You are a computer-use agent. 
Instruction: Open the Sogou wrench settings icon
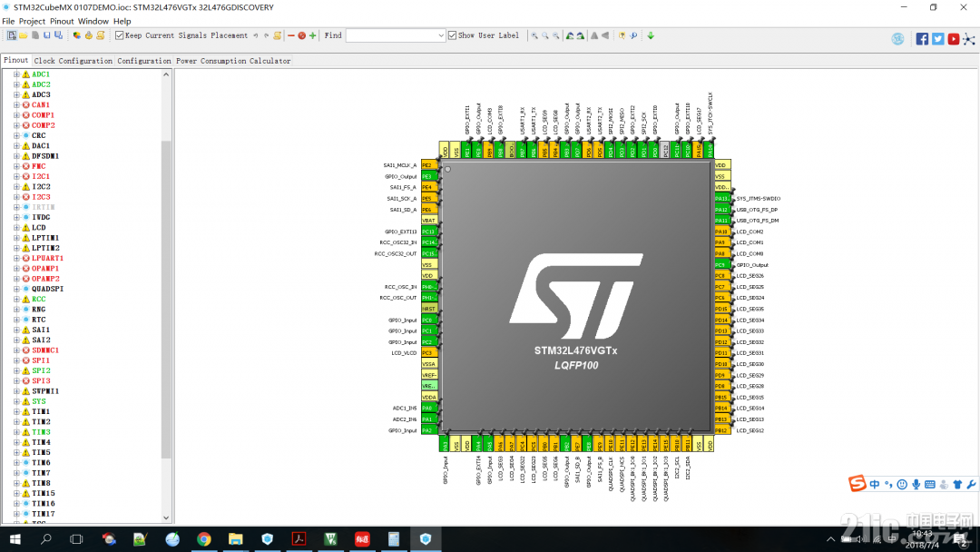[971, 485]
